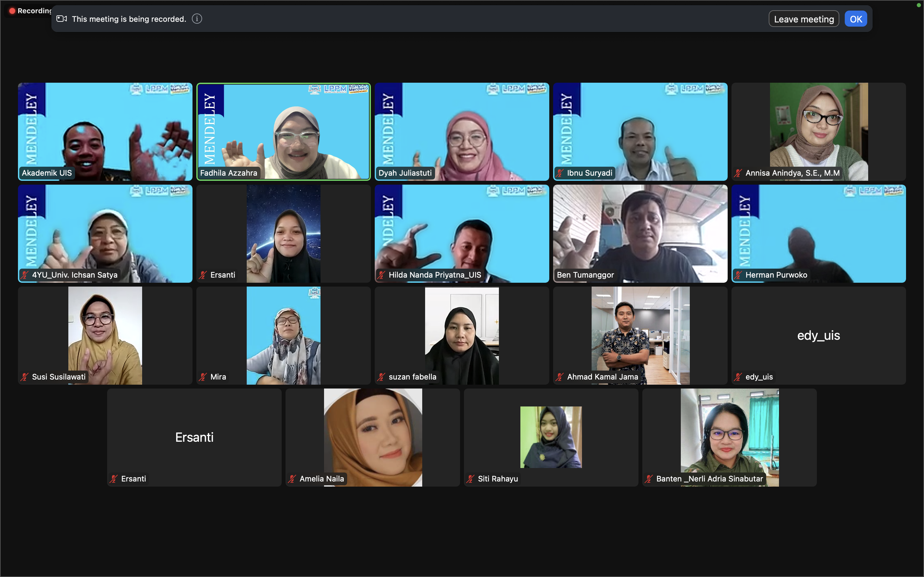Select Ben Tumanggor's video tile
This screenshot has width=924, height=577.
click(640, 234)
